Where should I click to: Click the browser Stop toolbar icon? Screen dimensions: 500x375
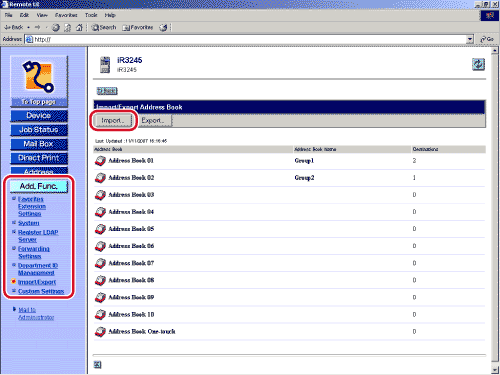pyautogui.click(x=56, y=27)
